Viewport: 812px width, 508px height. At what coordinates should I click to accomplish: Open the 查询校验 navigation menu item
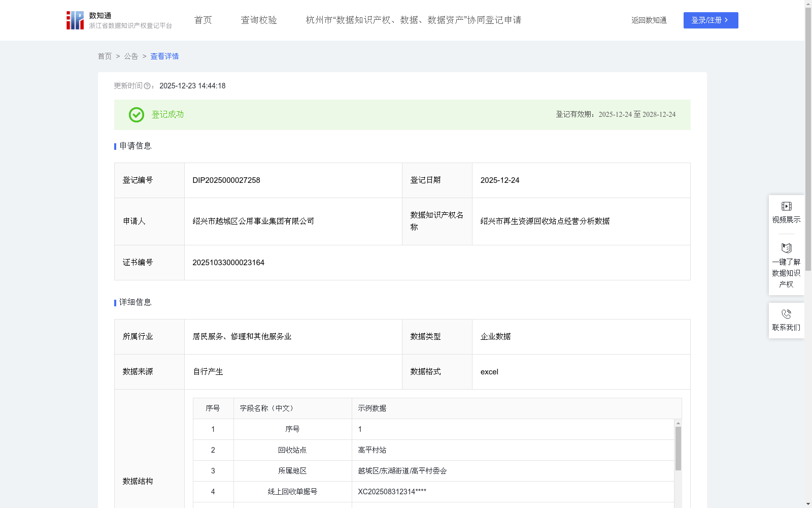pyautogui.click(x=259, y=20)
